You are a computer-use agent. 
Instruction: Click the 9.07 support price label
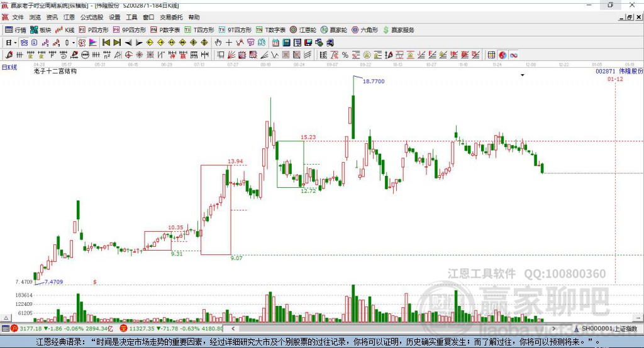pyautogui.click(x=236, y=258)
